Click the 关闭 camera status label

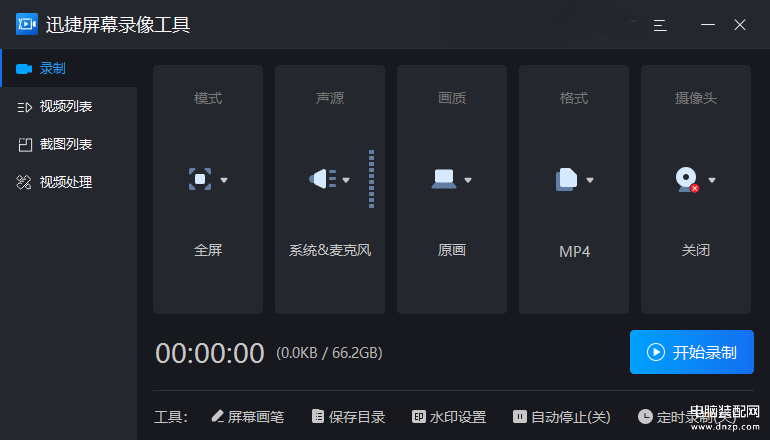pos(696,250)
